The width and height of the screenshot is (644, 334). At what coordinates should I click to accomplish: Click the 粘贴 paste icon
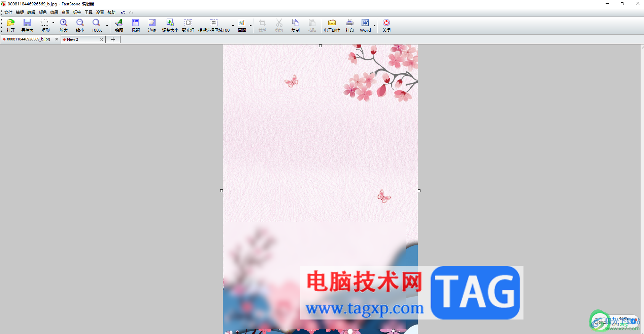click(312, 26)
